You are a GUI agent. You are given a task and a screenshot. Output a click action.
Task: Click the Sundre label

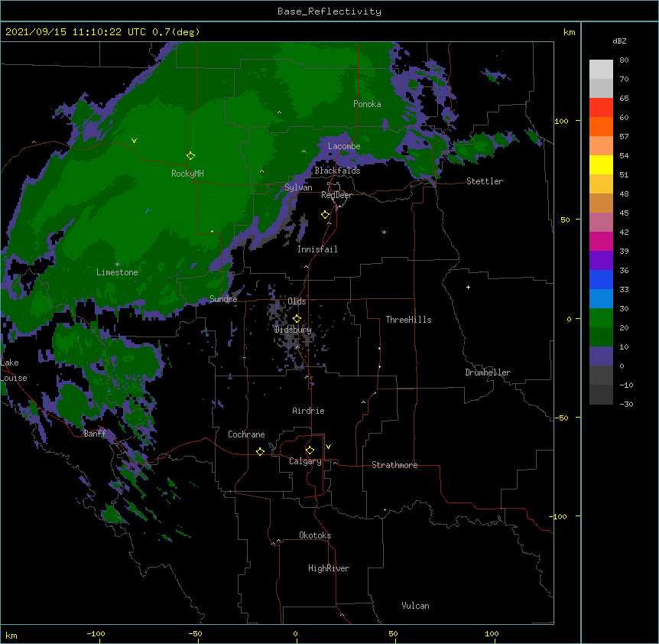[223, 299]
